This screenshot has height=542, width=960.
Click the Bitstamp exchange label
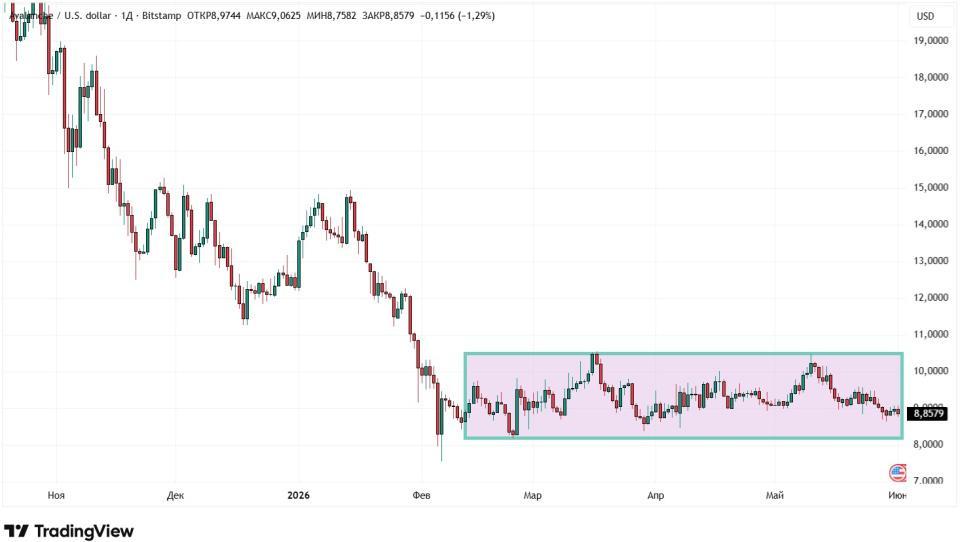click(162, 15)
